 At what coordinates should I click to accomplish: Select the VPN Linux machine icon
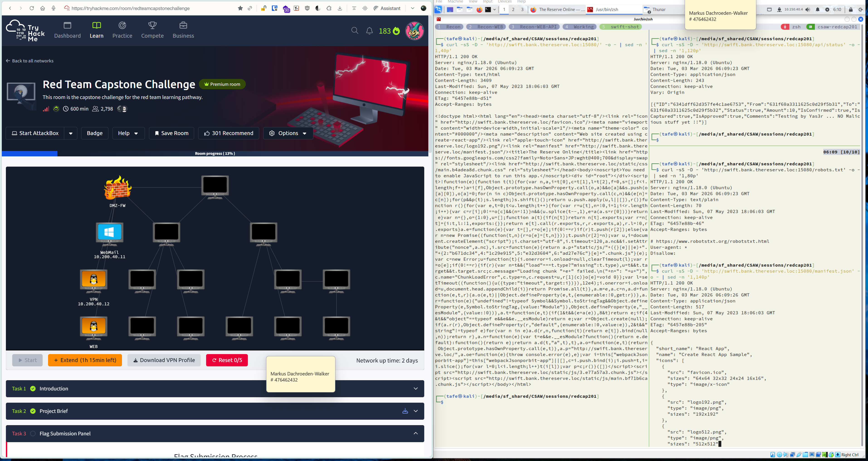94,280
